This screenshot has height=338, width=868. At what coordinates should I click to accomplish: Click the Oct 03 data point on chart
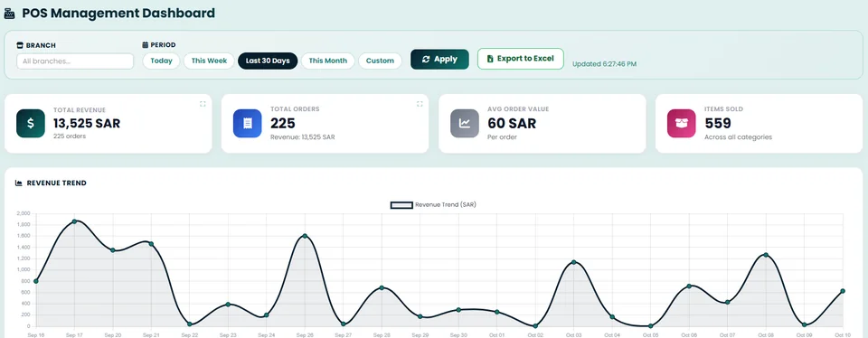(573, 262)
